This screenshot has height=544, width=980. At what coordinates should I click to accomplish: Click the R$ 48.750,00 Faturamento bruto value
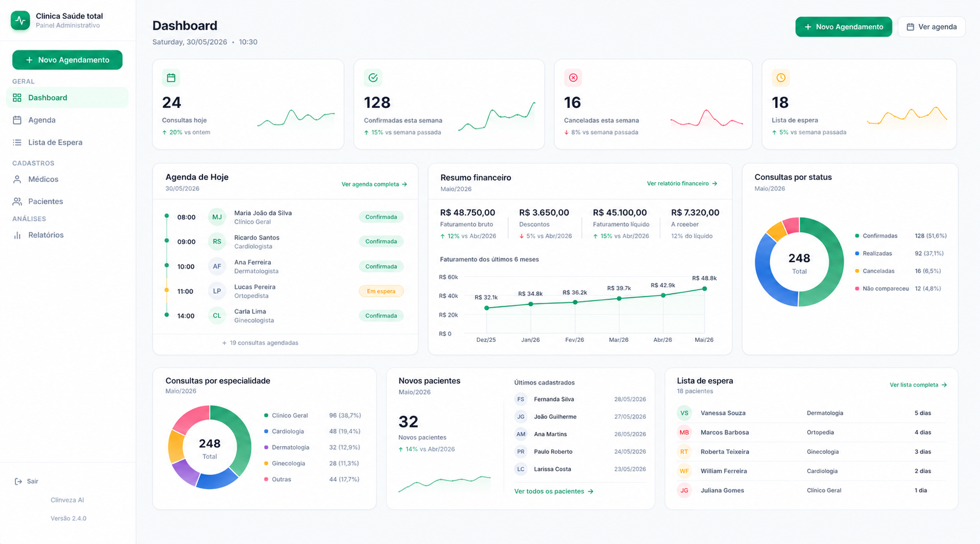(468, 213)
